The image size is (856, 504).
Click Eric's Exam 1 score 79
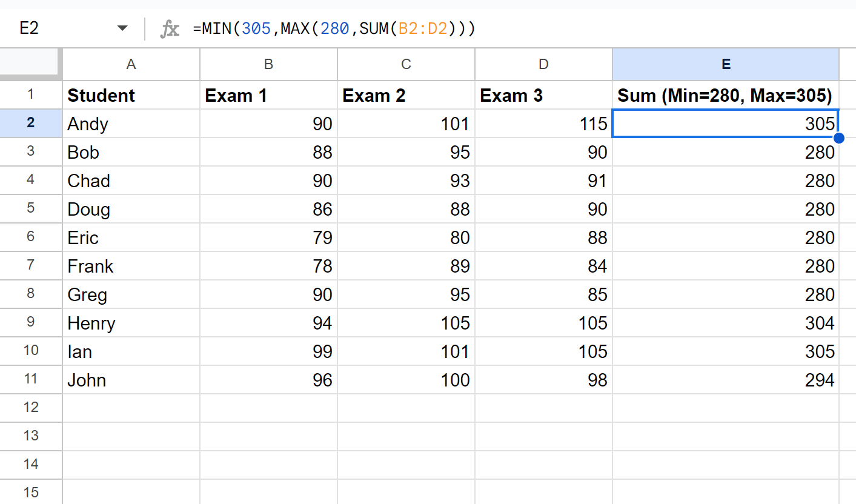(268, 237)
